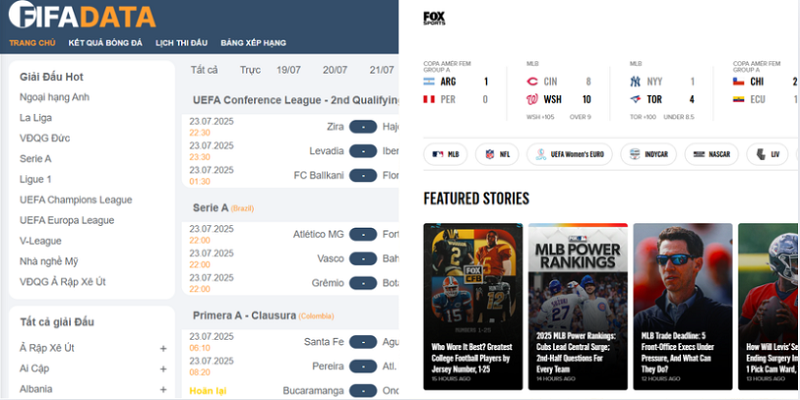Select the MLB league pill
Image resolution: width=800 pixels, height=400 pixels.
point(445,154)
